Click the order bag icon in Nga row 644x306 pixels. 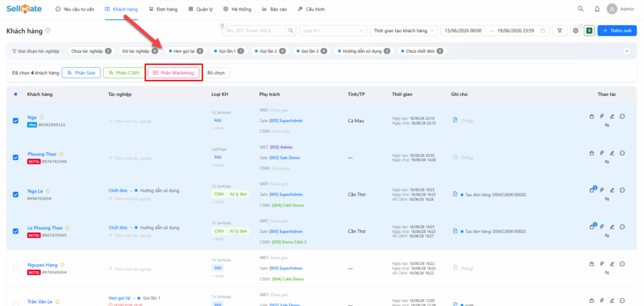tap(591, 116)
